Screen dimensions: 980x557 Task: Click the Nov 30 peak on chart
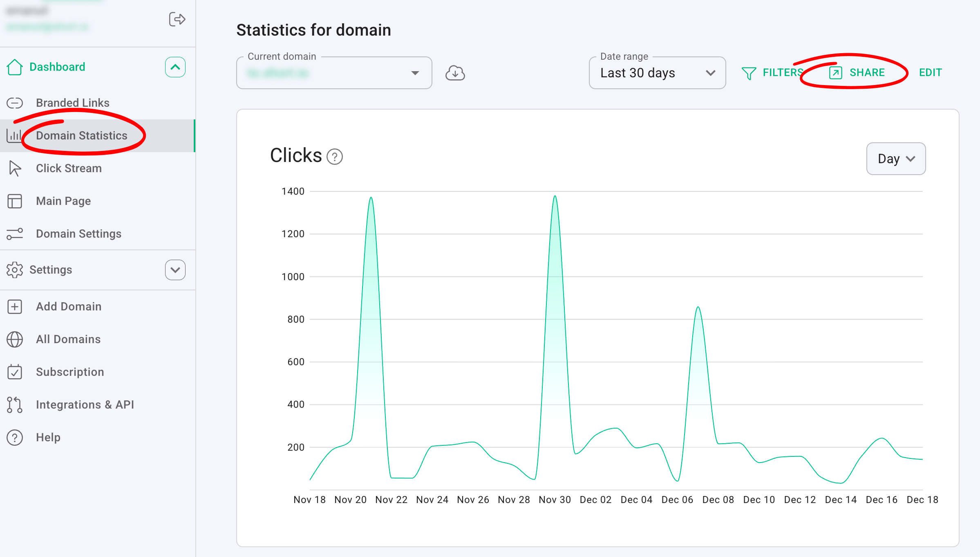pyautogui.click(x=555, y=197)
